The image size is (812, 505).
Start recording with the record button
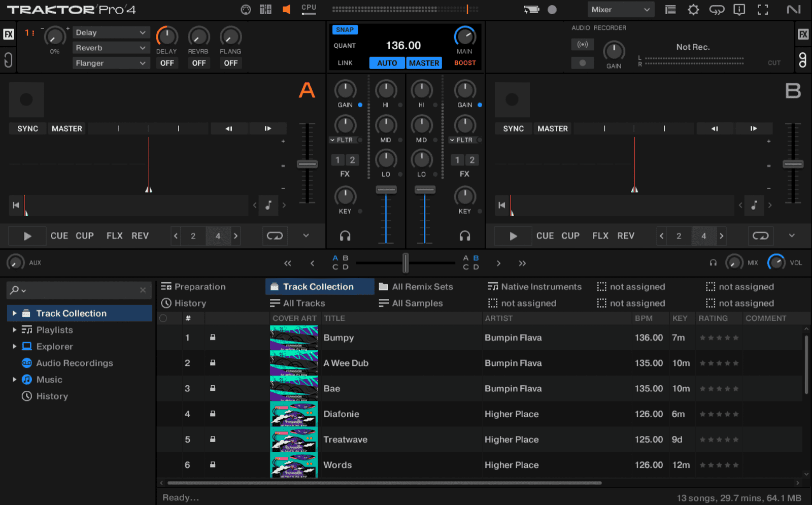point(583,63)
